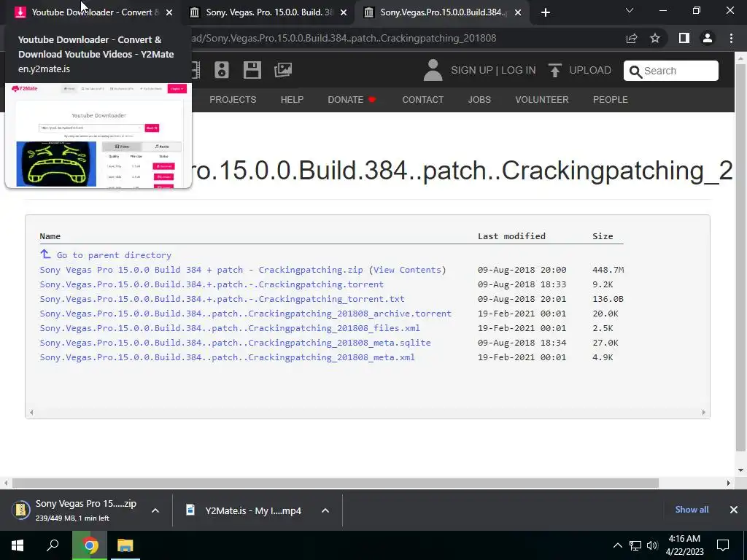The width and height of the screenshot is (747, 560).
Task: Click the tab search chevron in the title bar
Action: point(630,10)
